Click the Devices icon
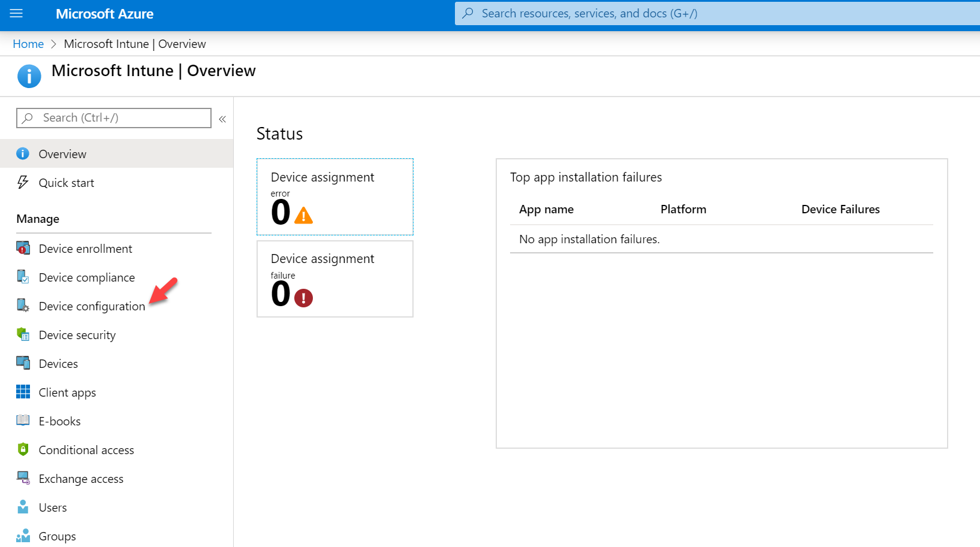 pyautogui.click(x=23, y=363)
